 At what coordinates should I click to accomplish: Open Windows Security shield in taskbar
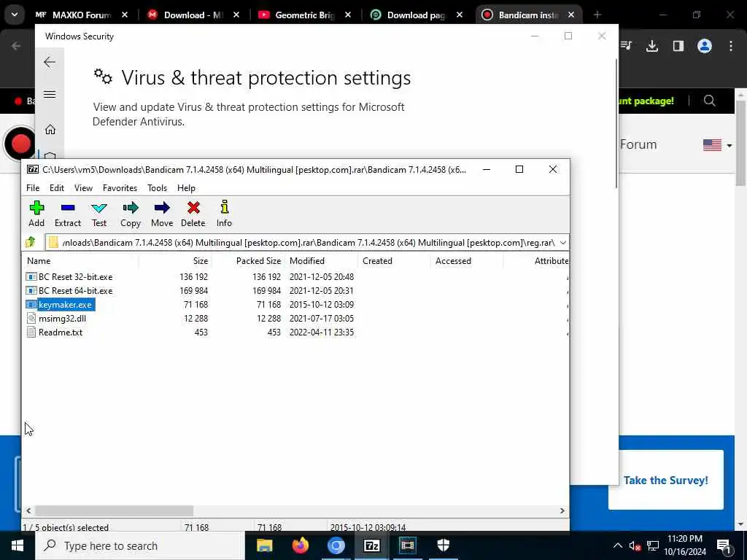click(x=443, y=545)
